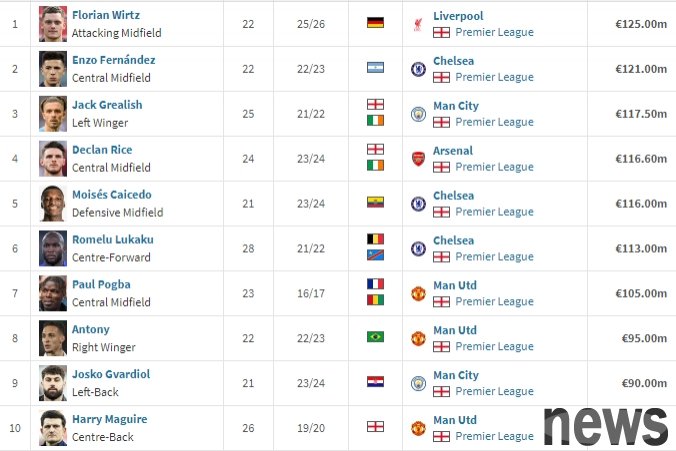Click the Ecuador flag for Moisés Caicedo
This screenshot has width=676, height=451.
pos(376,202)
